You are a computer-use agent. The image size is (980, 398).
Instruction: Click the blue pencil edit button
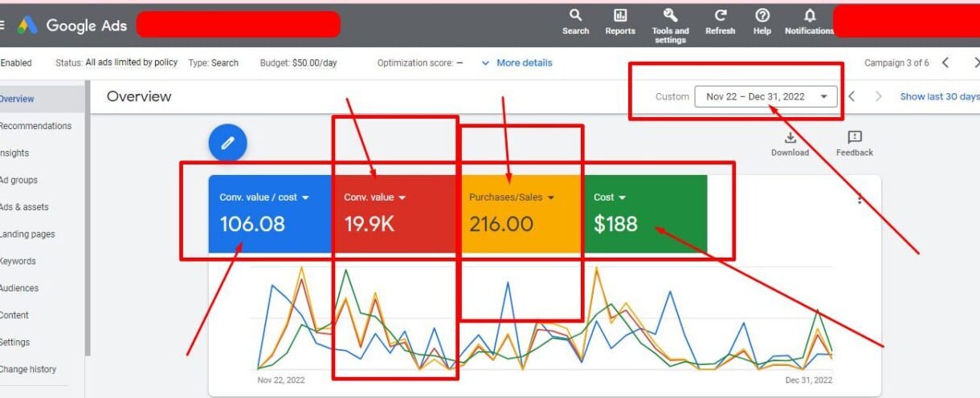[227, 143]
